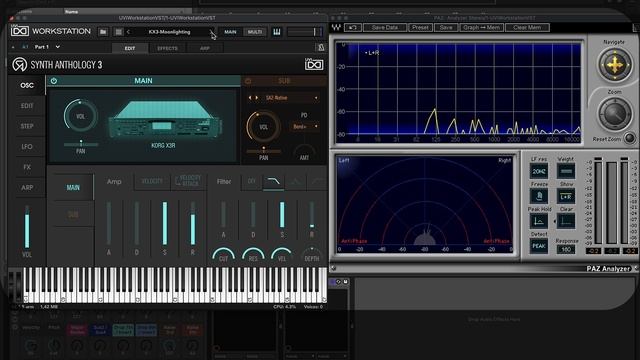The height and width of the screenshot is (360, 640).
Task: Click Save Data in PAZ Analyzer
Action: 384,27
